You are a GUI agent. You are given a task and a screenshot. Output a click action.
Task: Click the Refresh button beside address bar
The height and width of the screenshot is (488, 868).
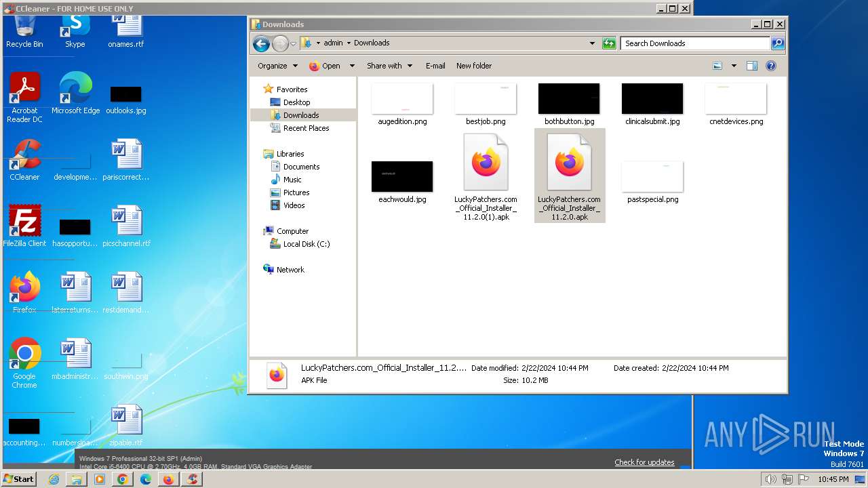click(x=609, y=43)
